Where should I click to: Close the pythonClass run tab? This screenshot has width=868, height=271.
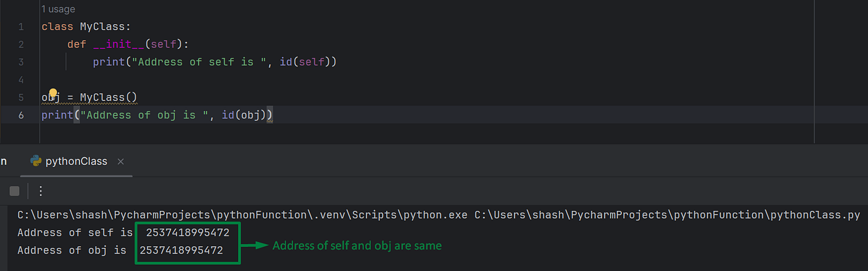click(121, 161)
